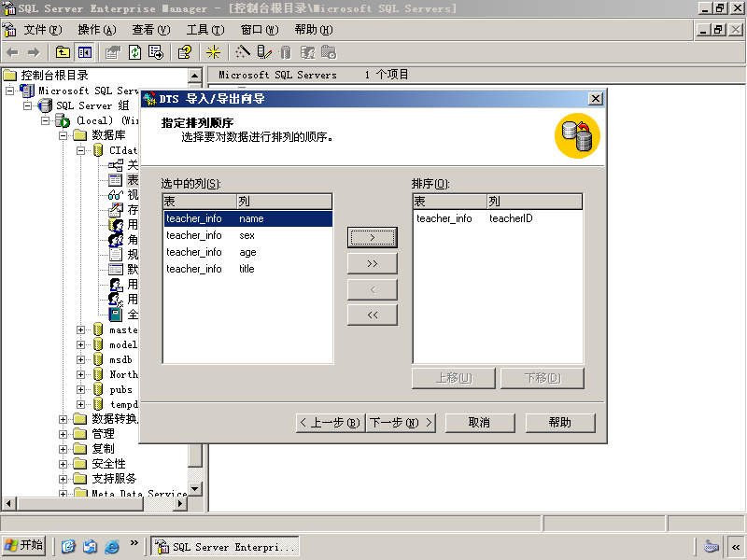Click the 上一步(B) back button
Image resolution: width=747 pixels, height=560 pixels.
[x=331, y=423]
